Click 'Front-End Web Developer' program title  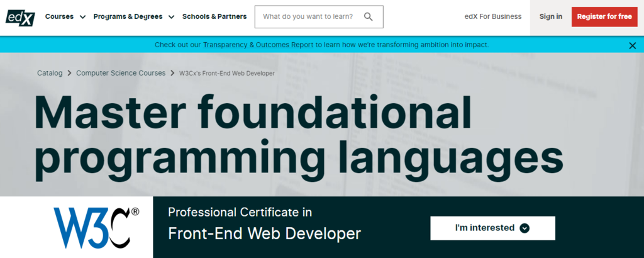pos(265,233)
